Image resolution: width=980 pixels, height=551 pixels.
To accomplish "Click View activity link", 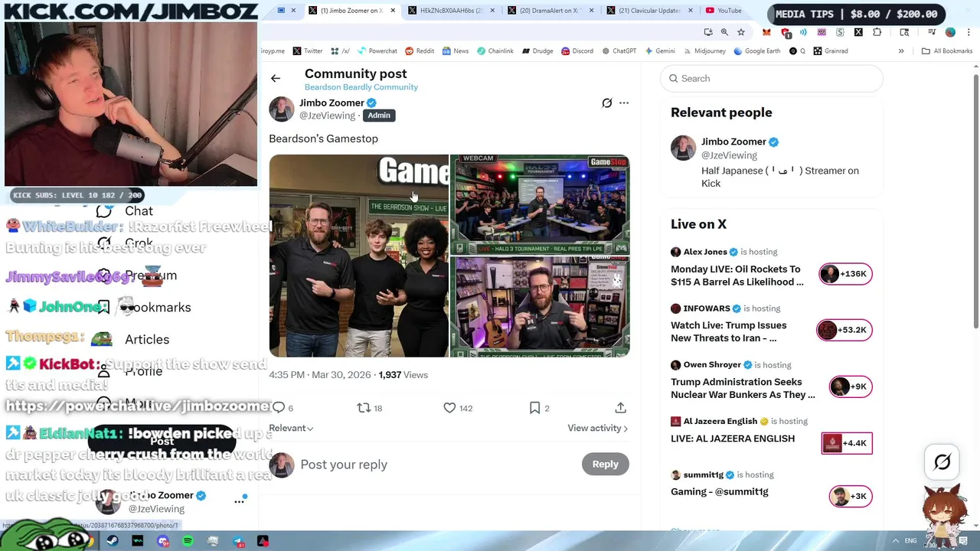I will [x=597, y=428].
